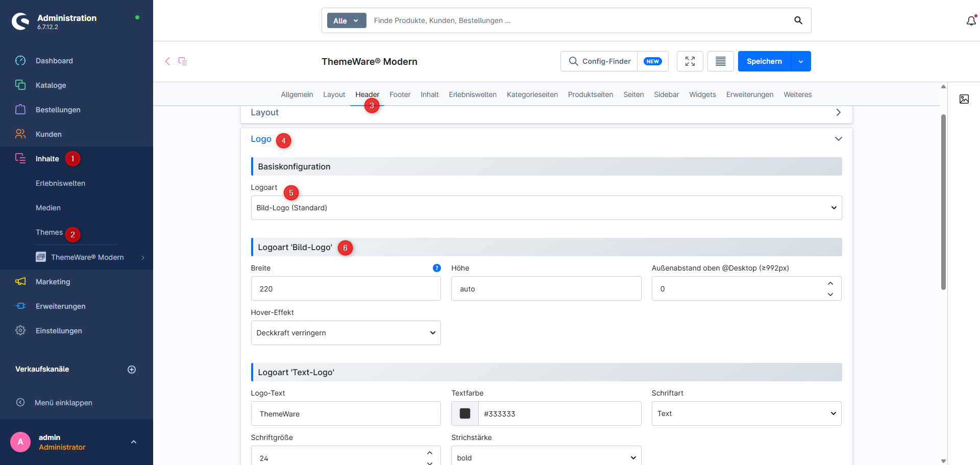Switch to the Widgets tab
The image size is (980, 465).
pos(703,94)
